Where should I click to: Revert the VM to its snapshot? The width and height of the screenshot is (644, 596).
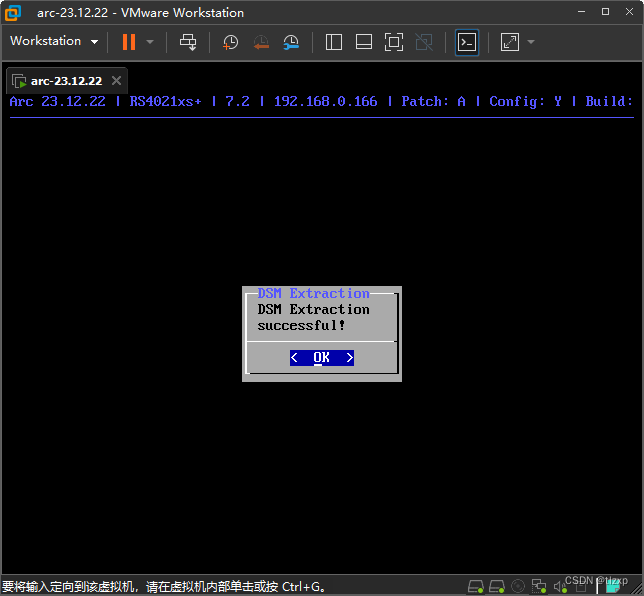tap(261, 42)
